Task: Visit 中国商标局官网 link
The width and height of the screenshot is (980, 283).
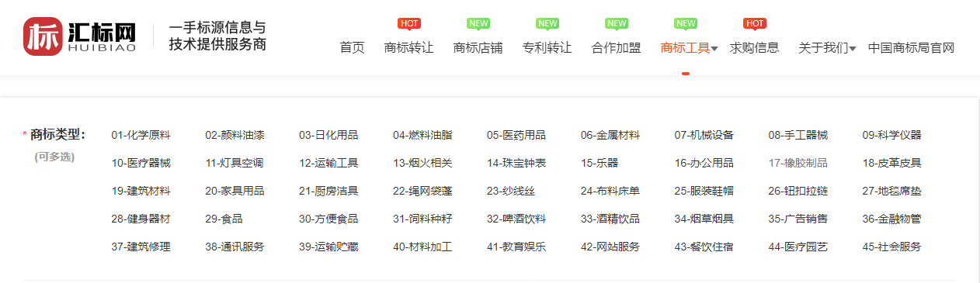Action: [911, 48]
